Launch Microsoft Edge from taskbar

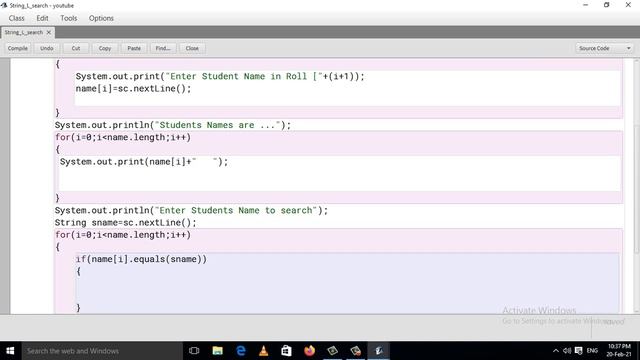point(241,351)
